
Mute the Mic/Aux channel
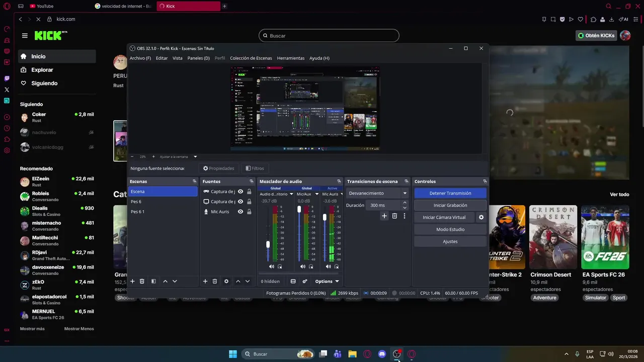tap(302, 267)
